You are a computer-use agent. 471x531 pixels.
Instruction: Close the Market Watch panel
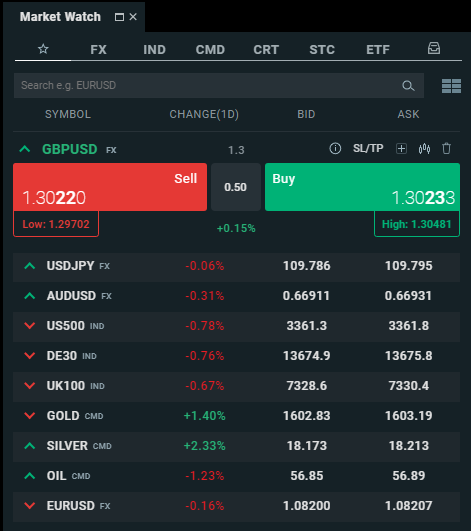tap(133, 17)
